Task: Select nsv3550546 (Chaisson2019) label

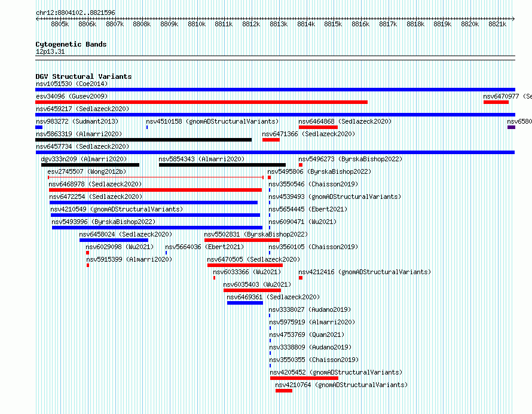Action: click(x=313, y=184)
